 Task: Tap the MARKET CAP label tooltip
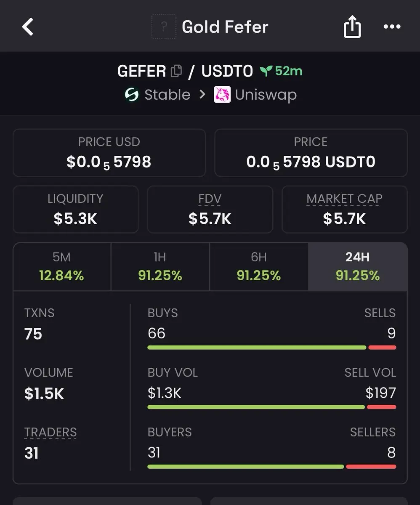(x=344, y=199)
